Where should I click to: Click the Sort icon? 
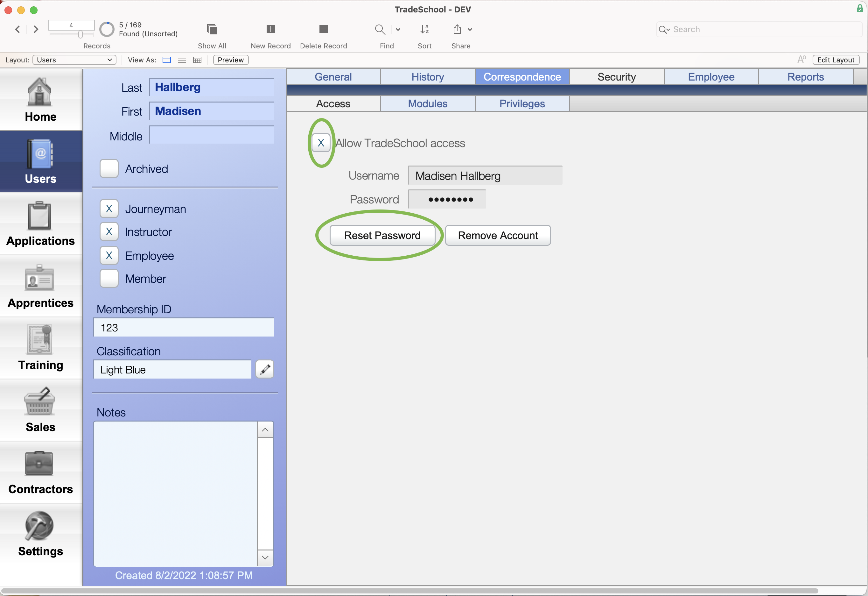(424, 29)
